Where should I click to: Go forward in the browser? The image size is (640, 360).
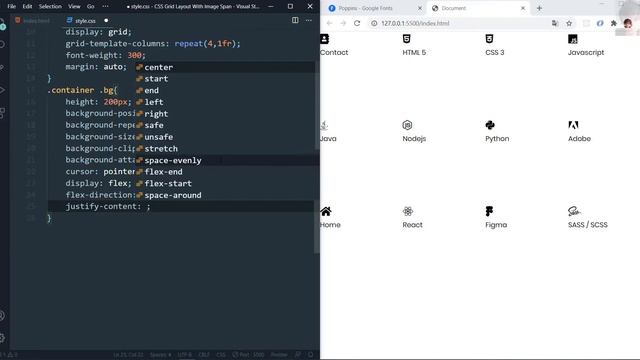point(343,23)
